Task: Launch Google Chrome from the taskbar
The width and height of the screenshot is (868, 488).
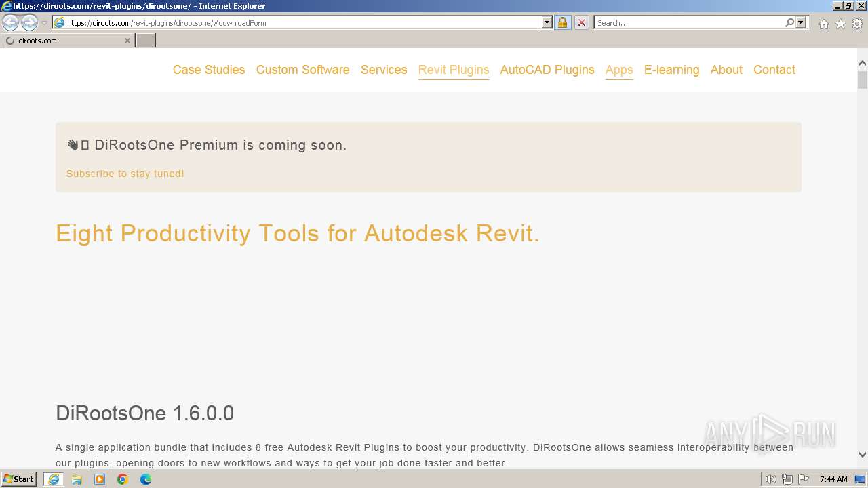Action: click(x=123, y=479)
